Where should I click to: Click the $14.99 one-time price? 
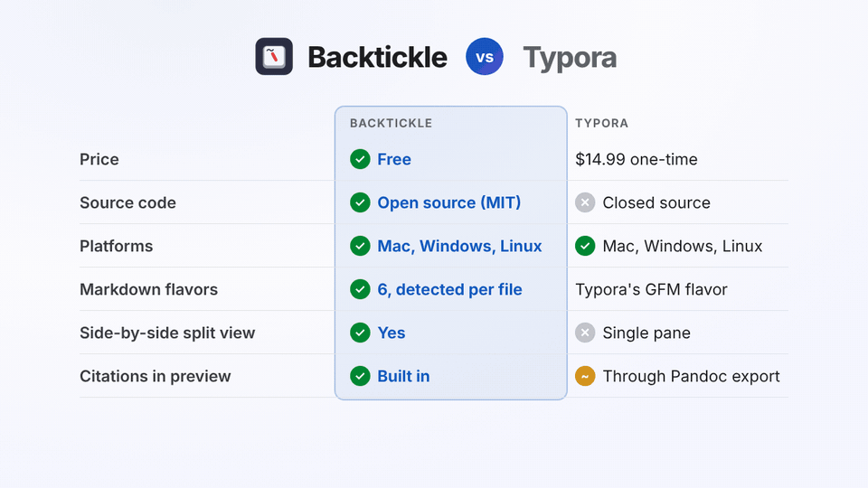(x=636, y=159)
